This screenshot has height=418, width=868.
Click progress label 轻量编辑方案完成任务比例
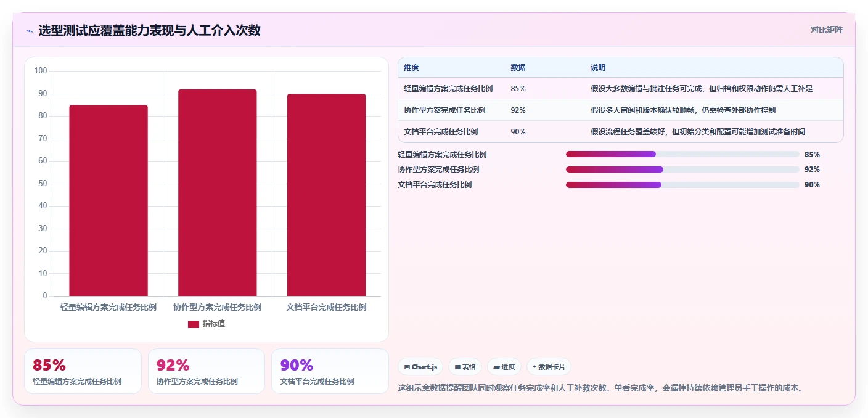click(442, 154)
